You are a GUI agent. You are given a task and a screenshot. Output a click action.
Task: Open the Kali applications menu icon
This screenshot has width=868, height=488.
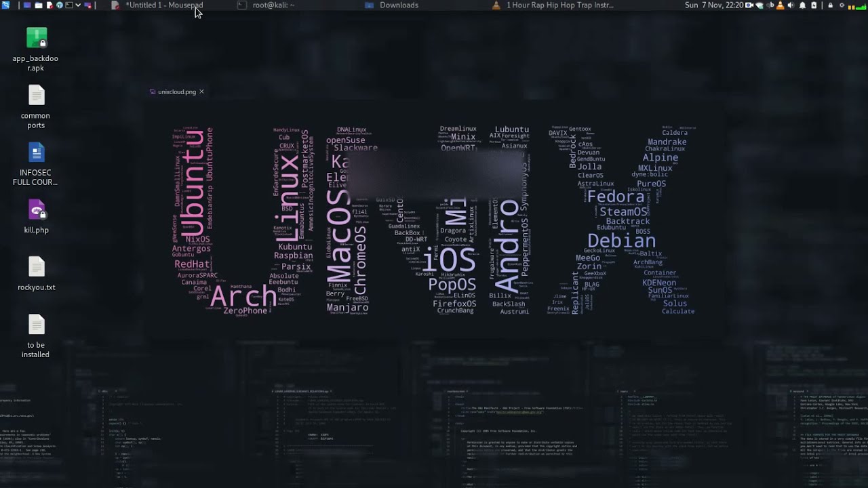(5, 5)
